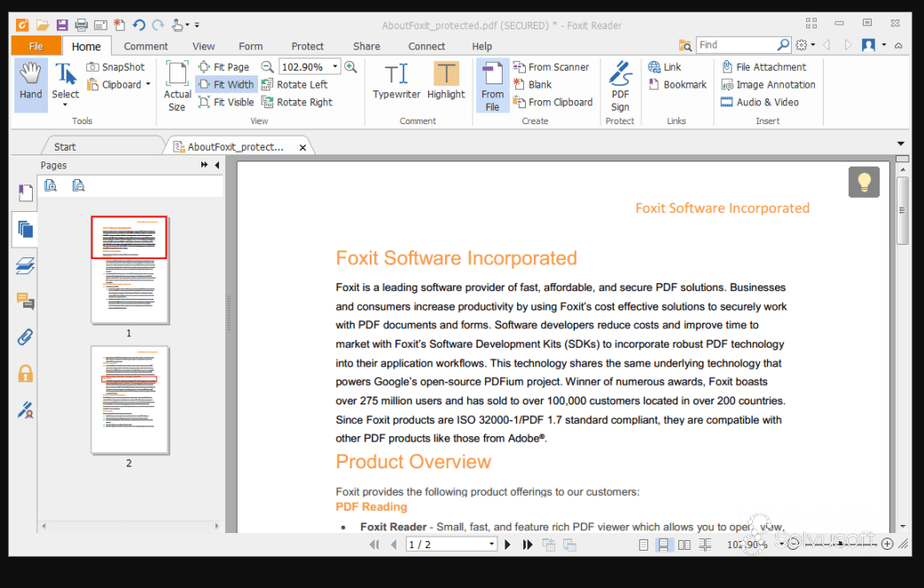The height and width of the screenshot is (588, 924).
Task: Create PDF From File
Action: point(492,86)
